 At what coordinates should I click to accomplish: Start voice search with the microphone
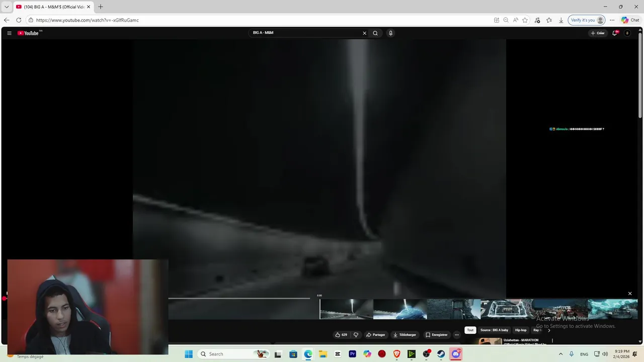(390, 33)
